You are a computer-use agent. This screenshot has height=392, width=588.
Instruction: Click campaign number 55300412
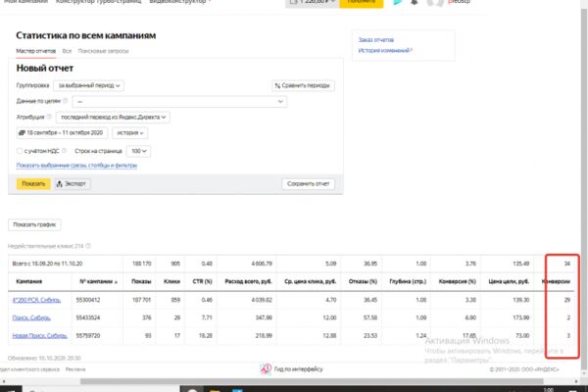pyautogui.click(x=88, y=300)
